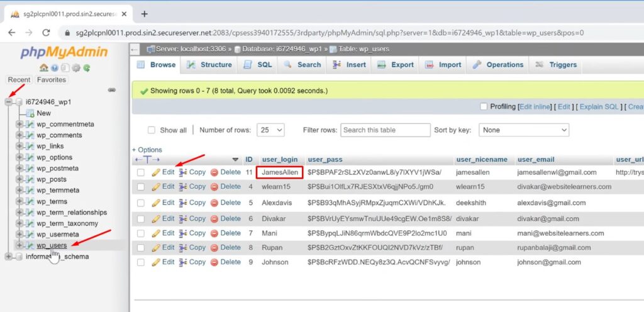Click the Explain SQL link
The width and height of the screenshot is (644, 312).
pyautogui.click(x=599, y=107)
